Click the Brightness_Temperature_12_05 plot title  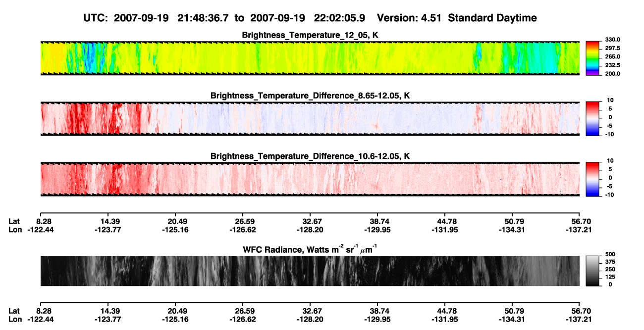(x=310, y=35)
